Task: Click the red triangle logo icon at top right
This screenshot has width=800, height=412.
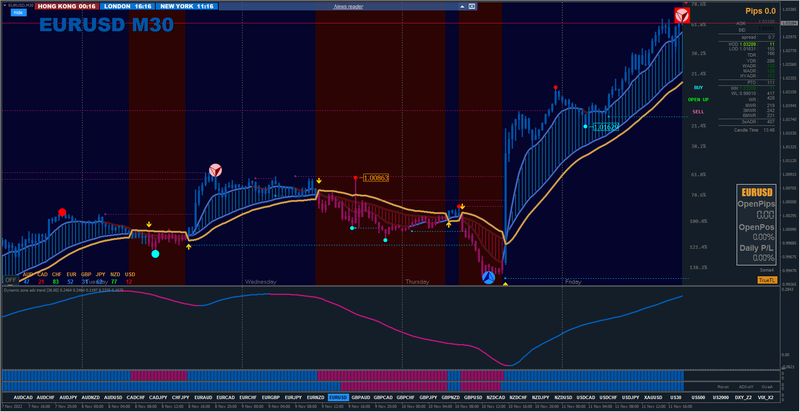Action: (x=680, y=15)
